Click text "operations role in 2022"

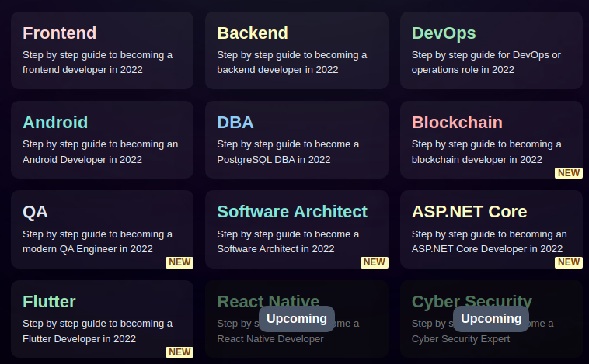463,70
